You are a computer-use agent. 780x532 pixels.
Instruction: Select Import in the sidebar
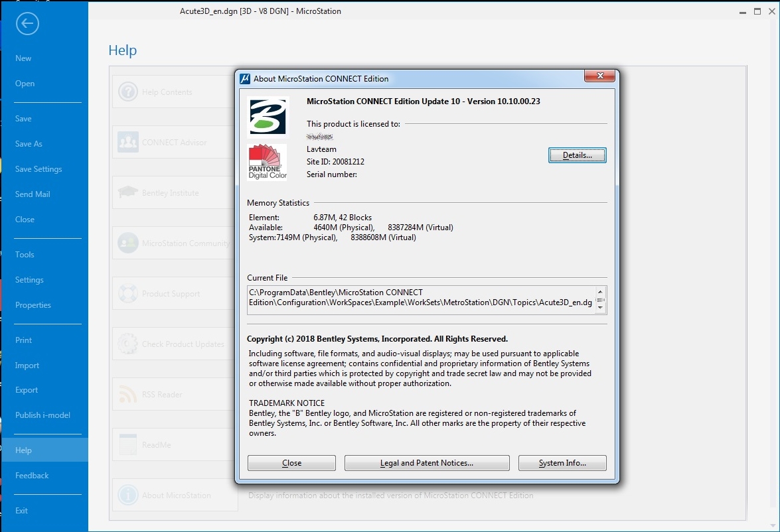coord(27,366)
